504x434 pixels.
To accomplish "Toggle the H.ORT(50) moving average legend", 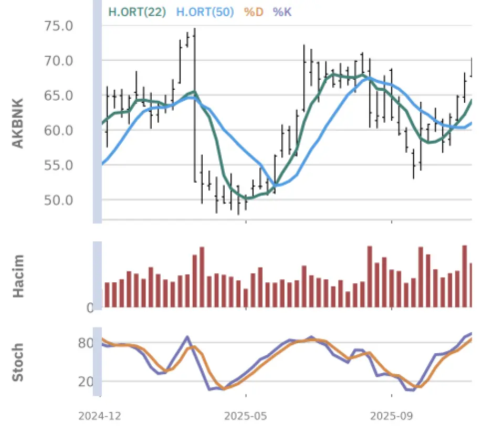I will tap(204, 12).
